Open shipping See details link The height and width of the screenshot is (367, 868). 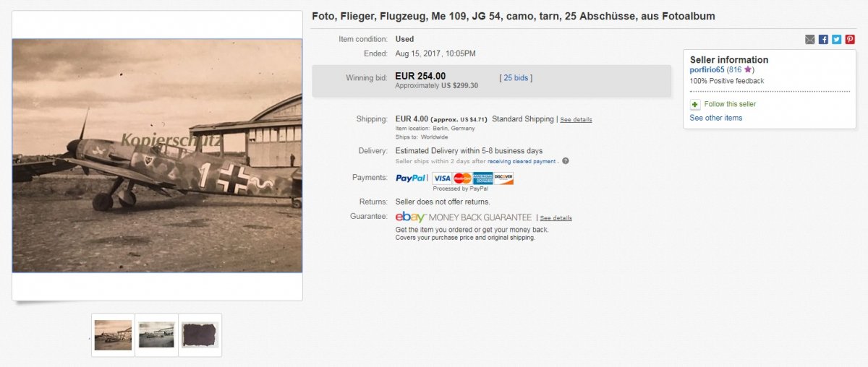[x=576, y=120]
